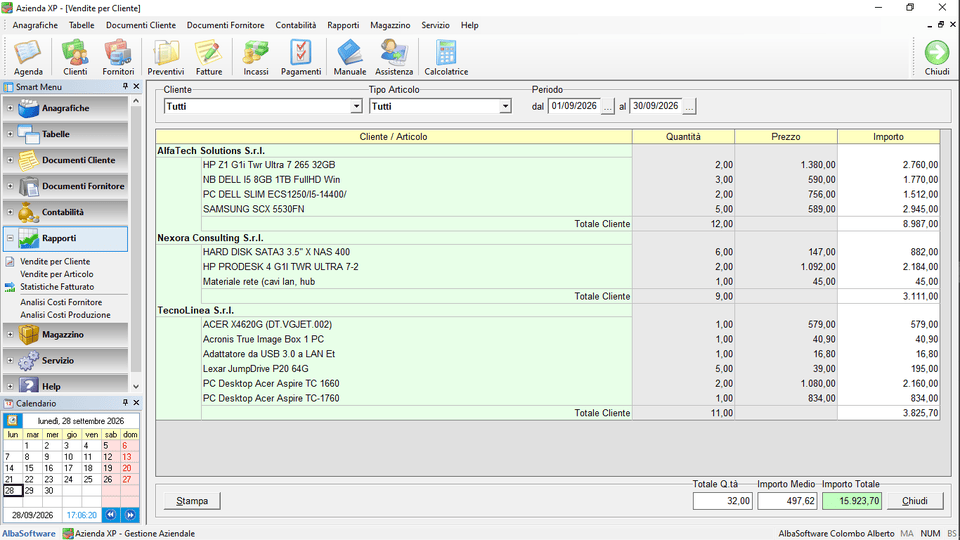
Task: Pin the Smart Menu panel
Action: 125,86
